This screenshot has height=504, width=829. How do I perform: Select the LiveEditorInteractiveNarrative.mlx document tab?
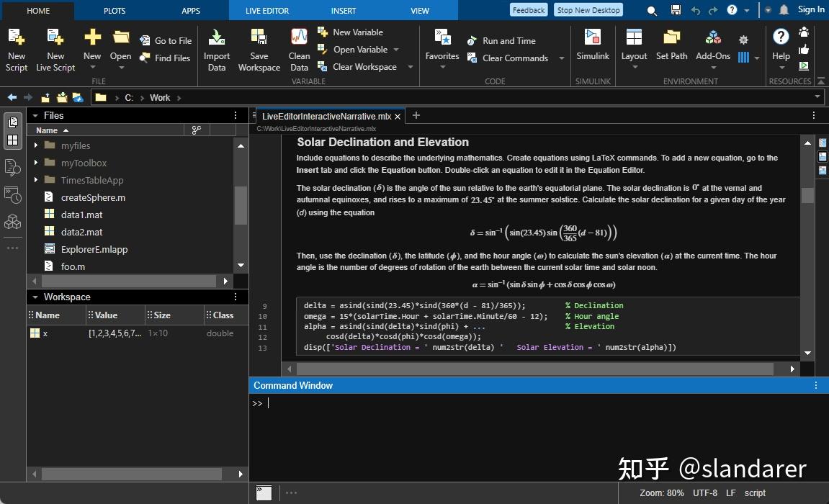point(328,116)
